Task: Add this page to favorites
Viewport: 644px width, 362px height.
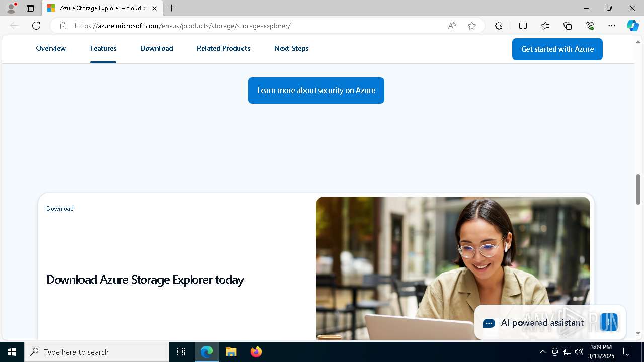Action: pos(472,26)
